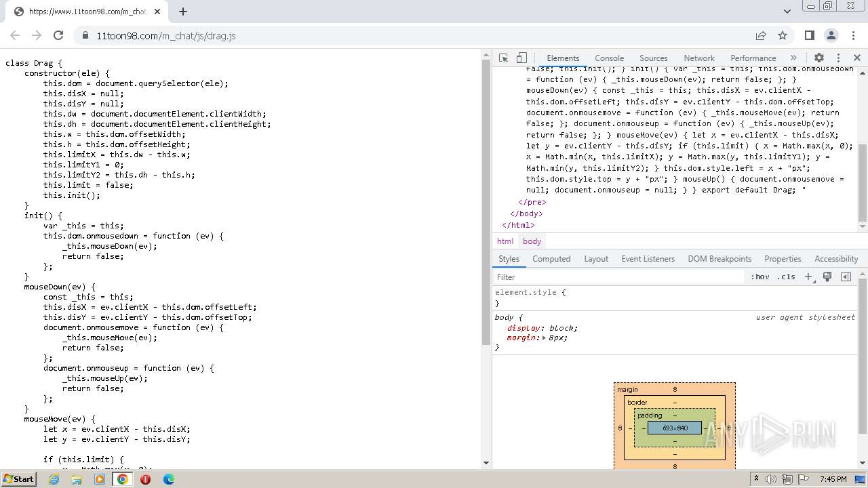
Task: Open the Chrome three-dot main menu
Action: [852, 35]
